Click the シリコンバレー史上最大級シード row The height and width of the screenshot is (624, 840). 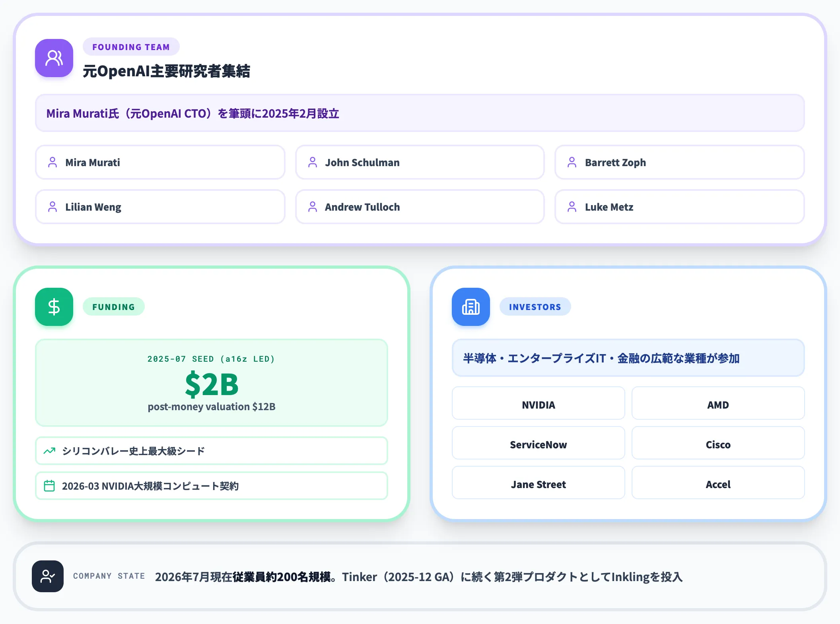click(212, 451)
